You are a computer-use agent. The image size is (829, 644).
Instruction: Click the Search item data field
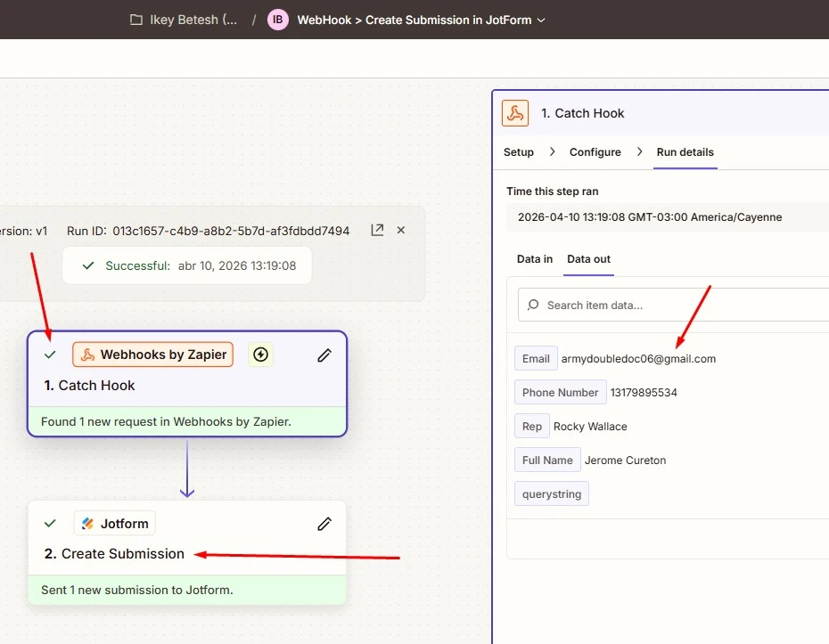coord(674,305)
